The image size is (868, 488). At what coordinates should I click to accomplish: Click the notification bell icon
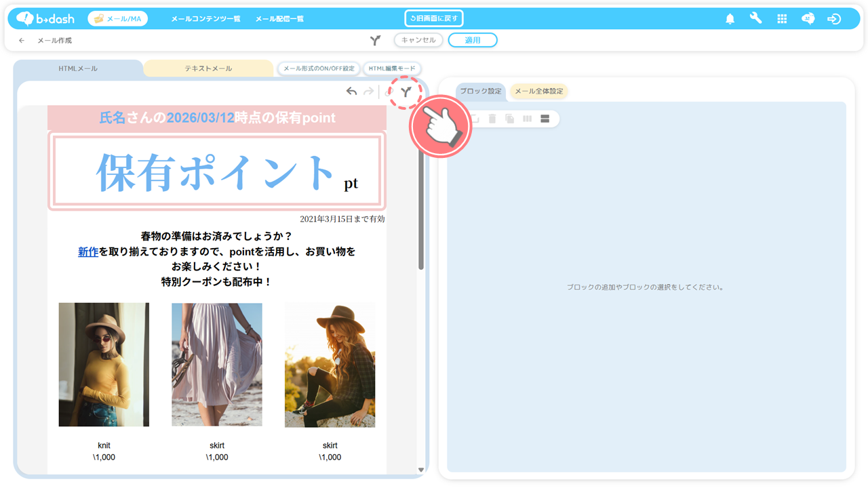pyautogui.click(x=730, y=19)
